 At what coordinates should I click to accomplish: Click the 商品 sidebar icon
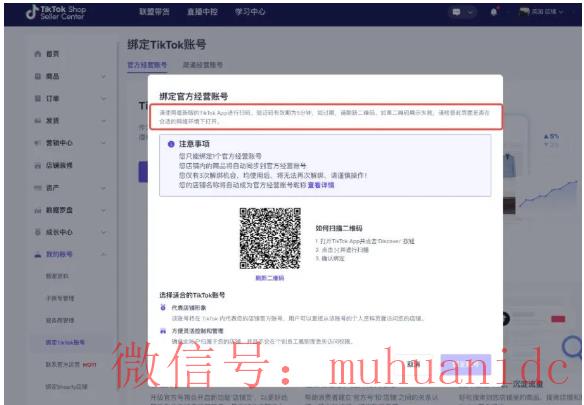tap(38, 76)
